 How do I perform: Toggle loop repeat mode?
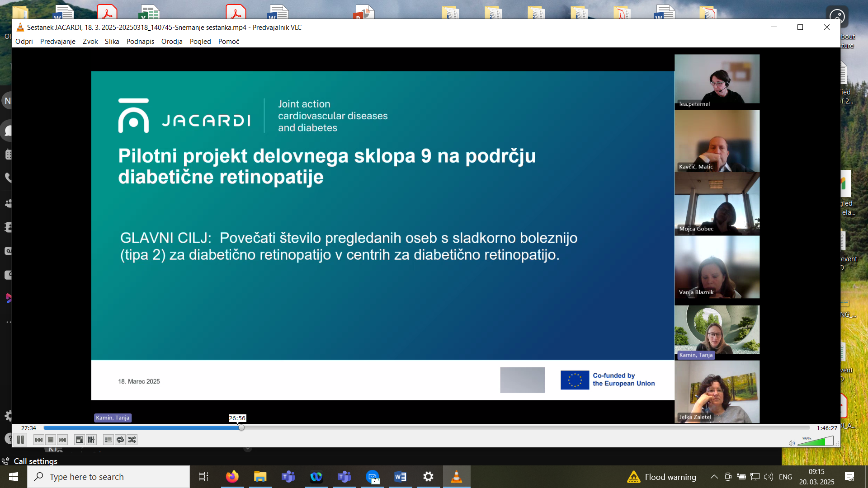coord(120,440)
